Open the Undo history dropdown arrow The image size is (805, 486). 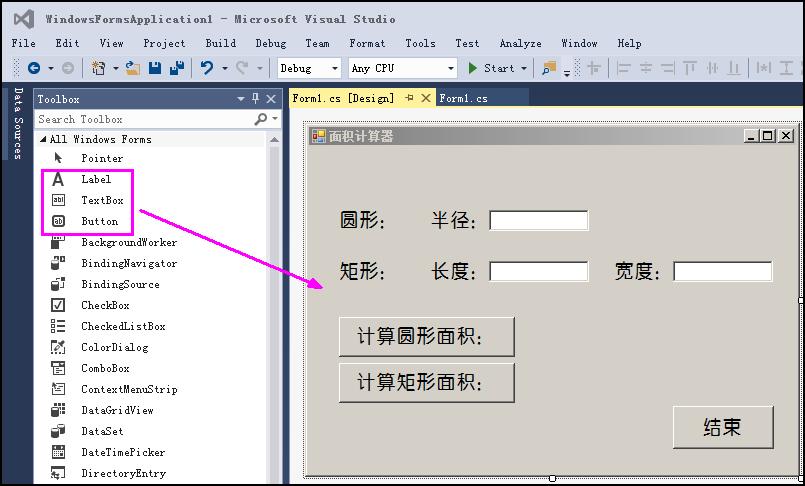[x=225, y=68]
